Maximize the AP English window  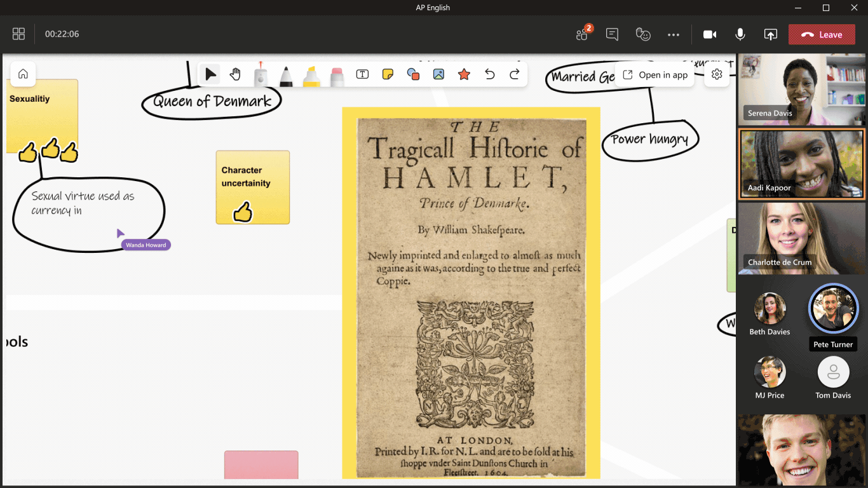(x=825, y=8)
